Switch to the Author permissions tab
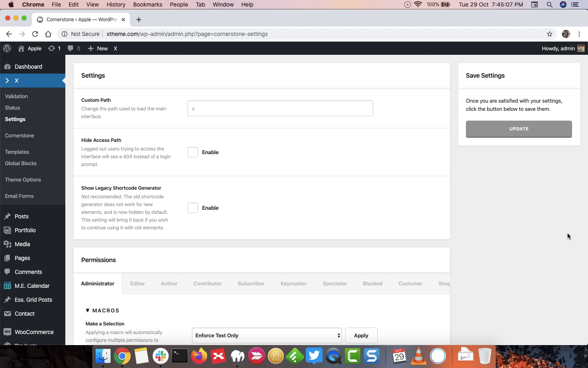 [x=169, y=283]
